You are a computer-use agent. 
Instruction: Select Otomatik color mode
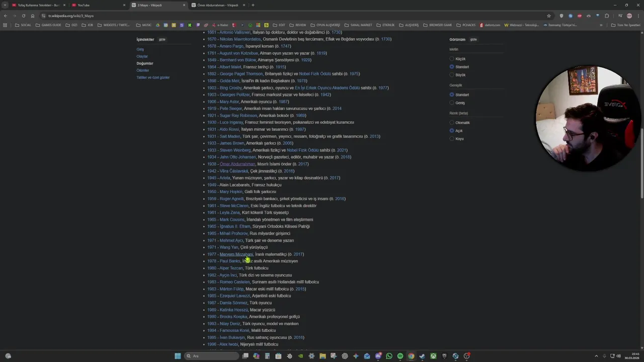pyautogui.click(x=452, y=123)
